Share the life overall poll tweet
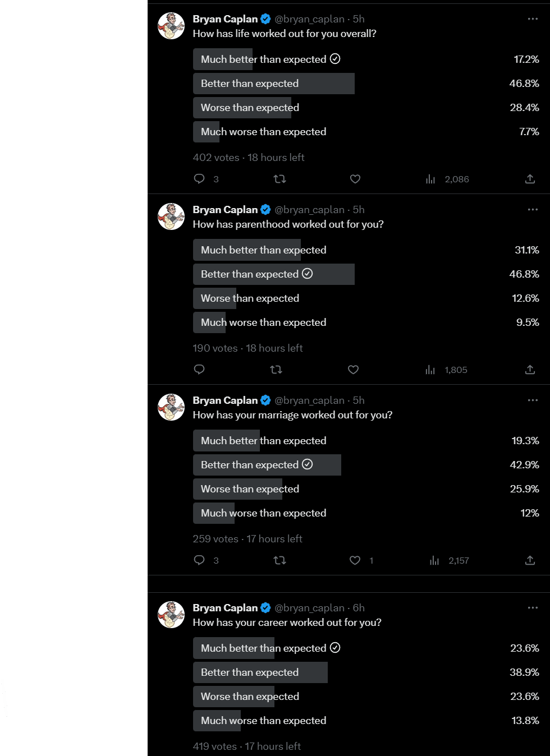The width and height of the screenshot is (550, 756). pyautogui.click(x=530, y=179)
